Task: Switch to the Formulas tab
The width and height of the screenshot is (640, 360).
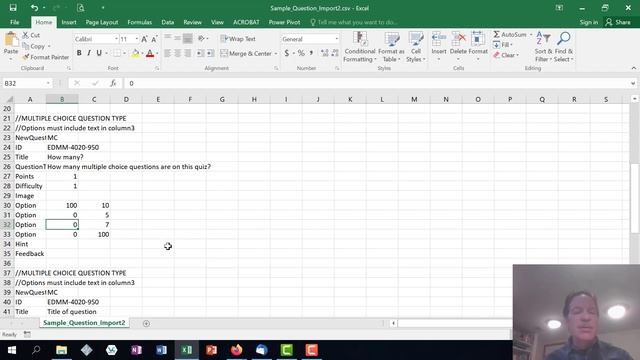Action: coord(140,22)
